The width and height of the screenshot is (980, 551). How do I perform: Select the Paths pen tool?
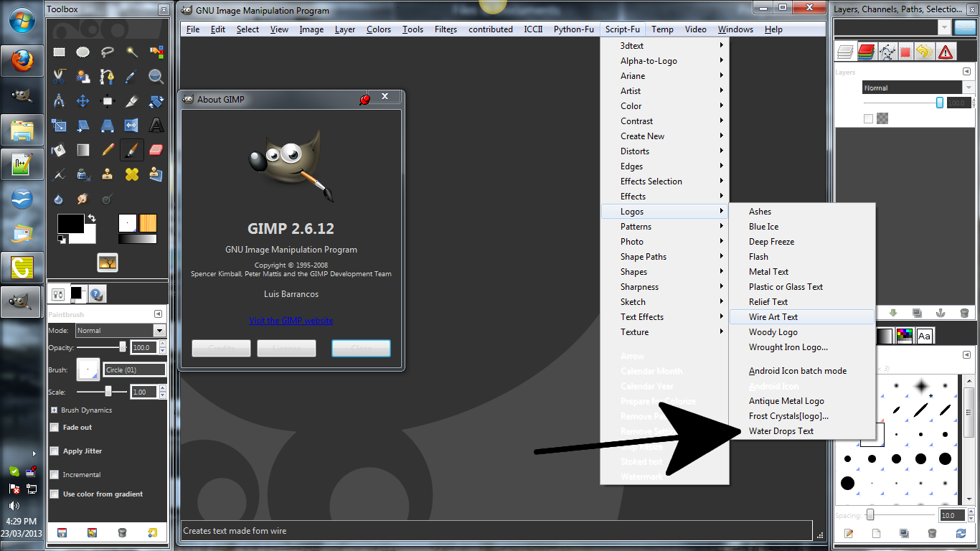coord(108,76)
